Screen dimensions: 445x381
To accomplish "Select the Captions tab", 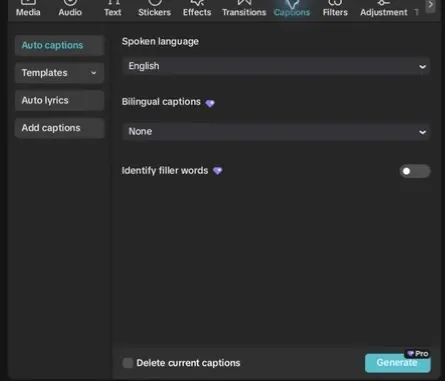I will tap(292, 9).
